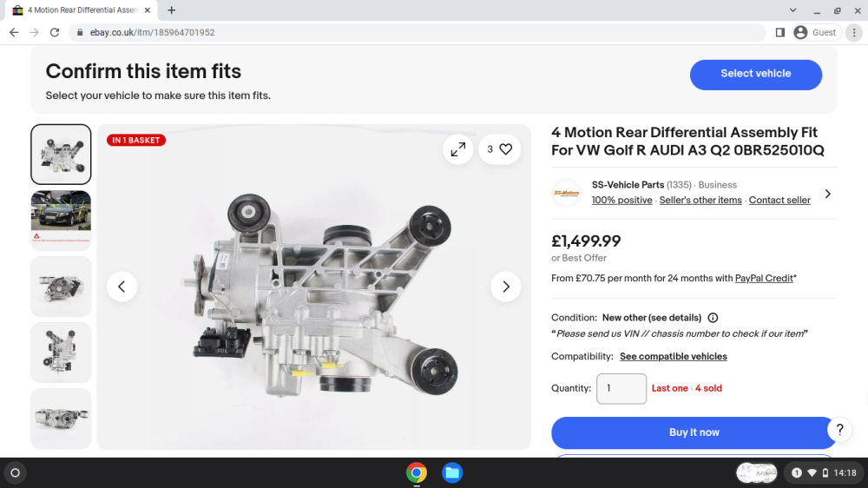This screenshot has height=488, width=868.
Task: Click the £1,499.99 price
Action: click(586, 241)
